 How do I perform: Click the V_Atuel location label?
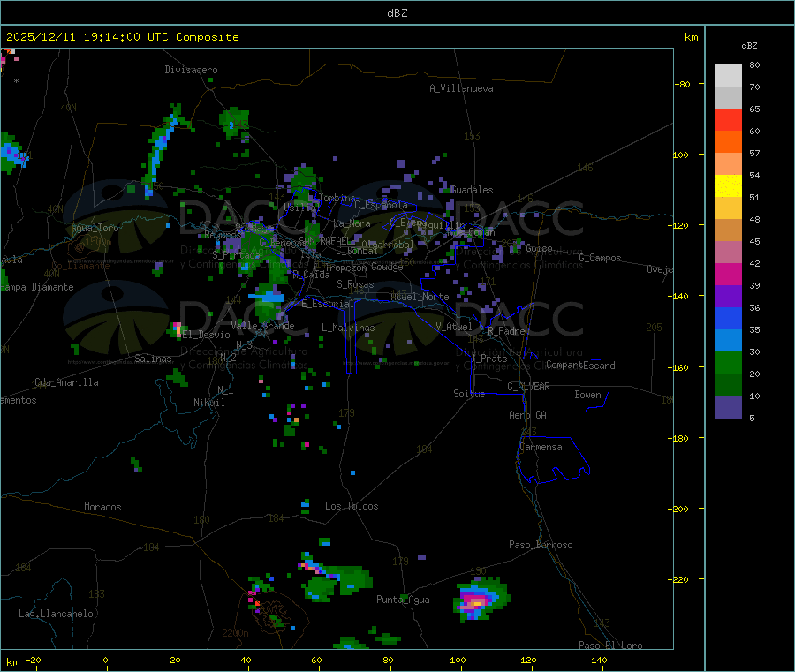point(454,327)
